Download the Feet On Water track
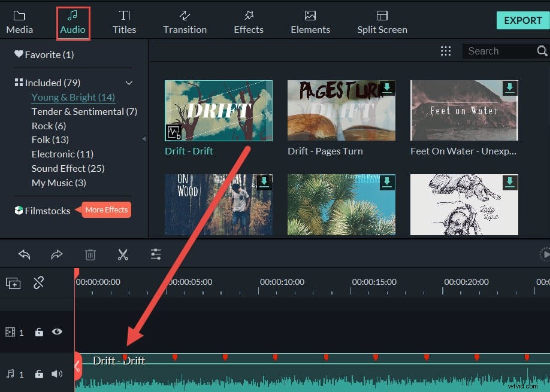550x392 pixels. 510,87
